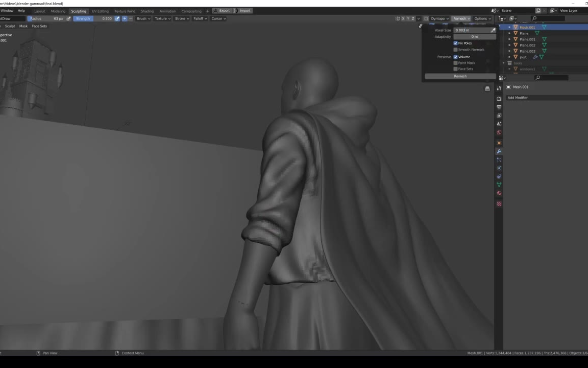Viewport: 588px width, 368px height.
Task: Uncheck Preserve Volume option
Action: 456,57
